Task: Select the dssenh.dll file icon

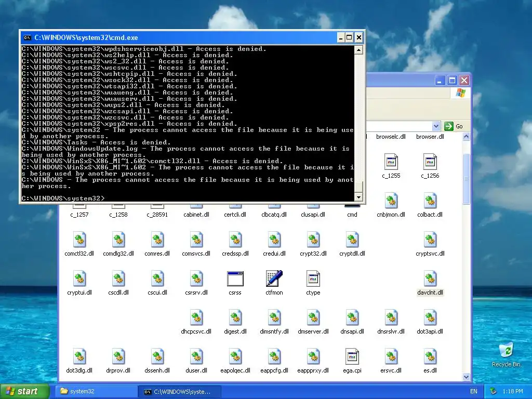Action: pyautogui.click(x=157, y=356)
